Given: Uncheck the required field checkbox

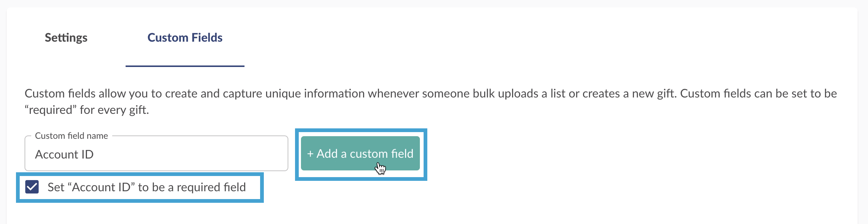Looking at the screenshot, I should point(32,187).
